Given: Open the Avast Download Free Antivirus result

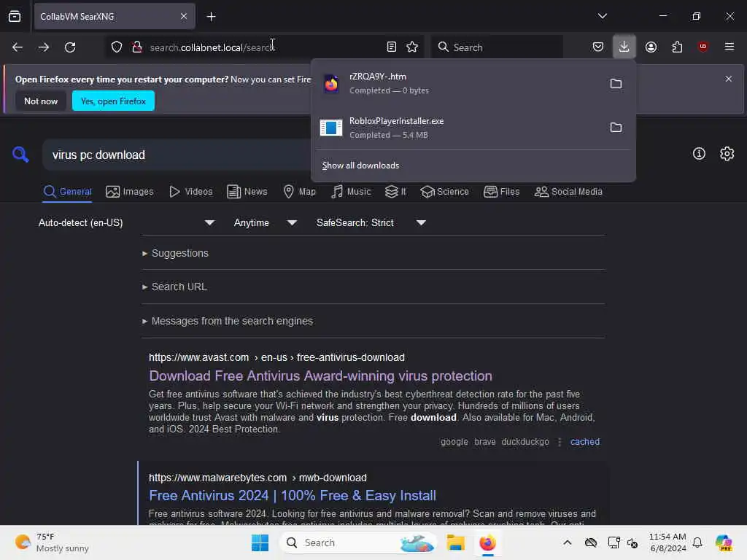Looking at the screenshot, I should tap(321, 376).
